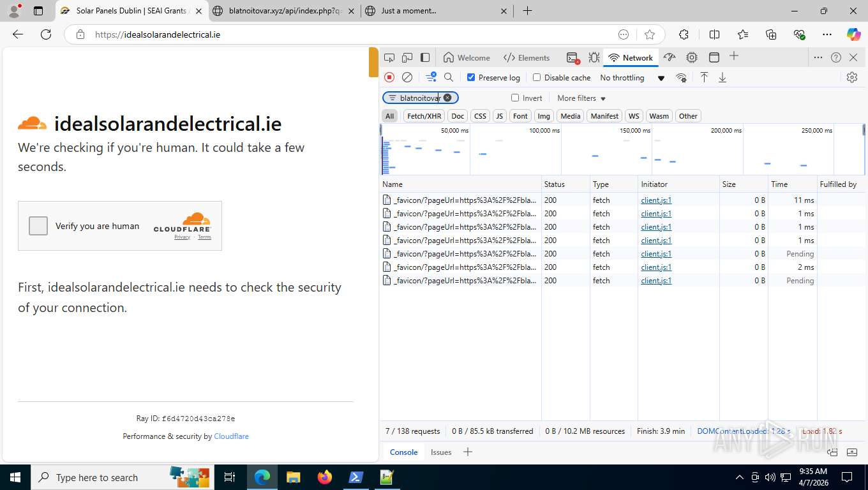Image resolution: width=868 pixels, height=490 pixels.
Task: Open the Issues drawer tab
Action: (x=441, y=452)
